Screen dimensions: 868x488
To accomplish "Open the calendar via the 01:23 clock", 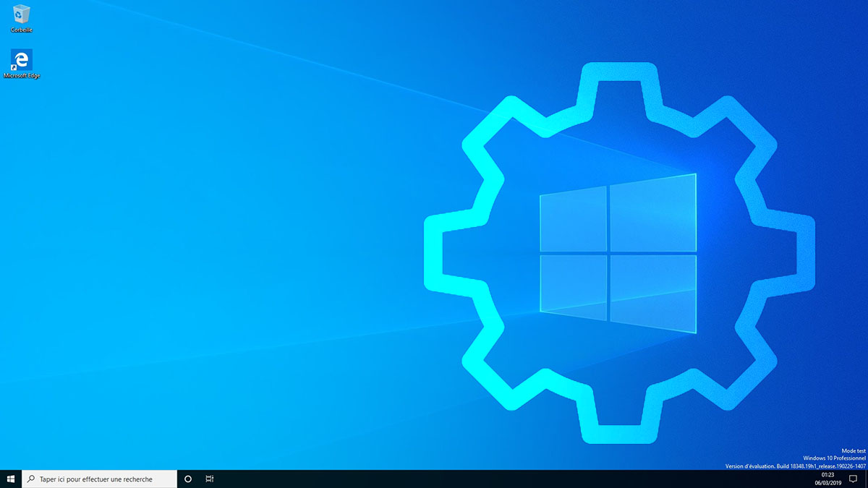I will tap(827, 475).
